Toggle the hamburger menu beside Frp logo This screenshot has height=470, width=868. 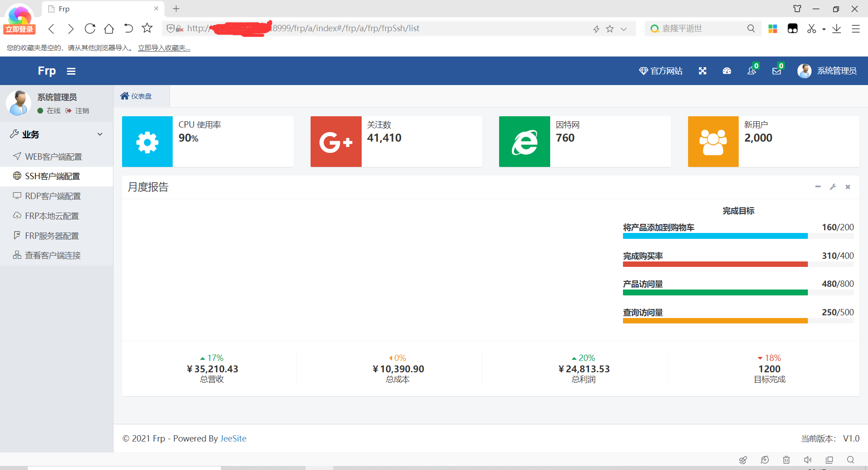click(x=71, y=71)
